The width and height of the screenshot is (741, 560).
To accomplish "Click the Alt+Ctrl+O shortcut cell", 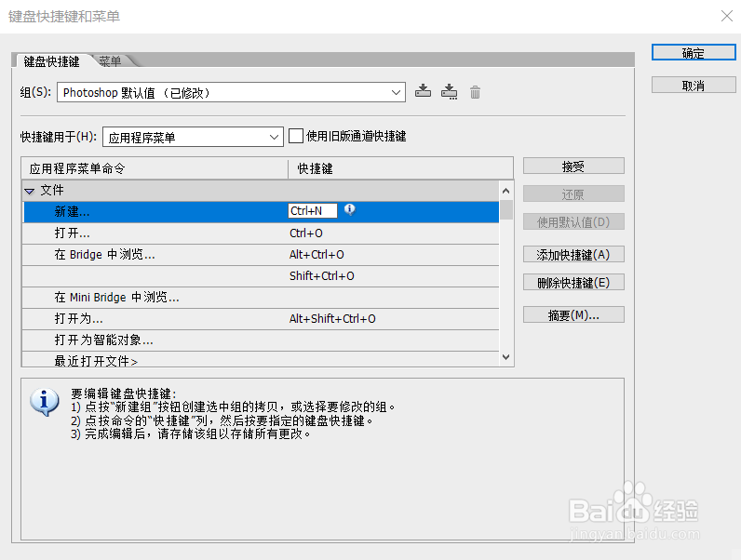I will [x=317, y=255].
